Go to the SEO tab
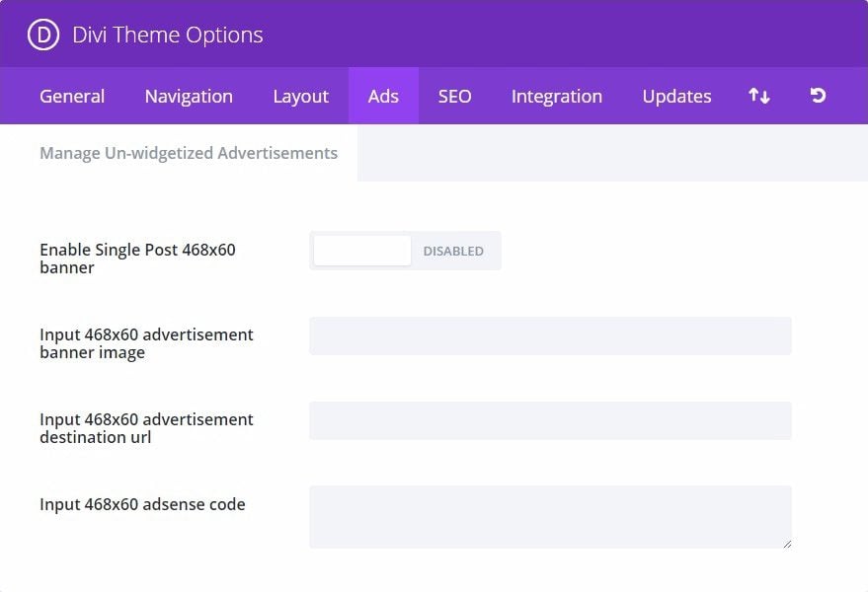Screen dimensions: 868x592 (455, 97)
